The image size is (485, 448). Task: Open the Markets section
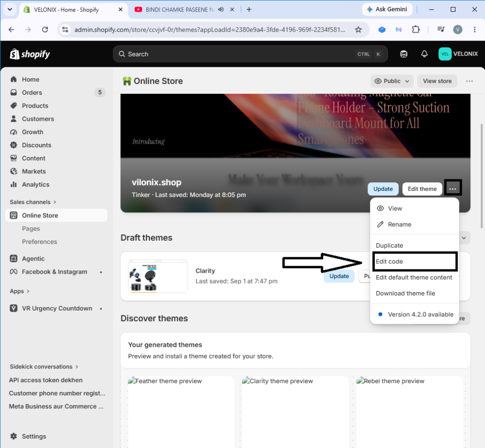click(34, 171)
